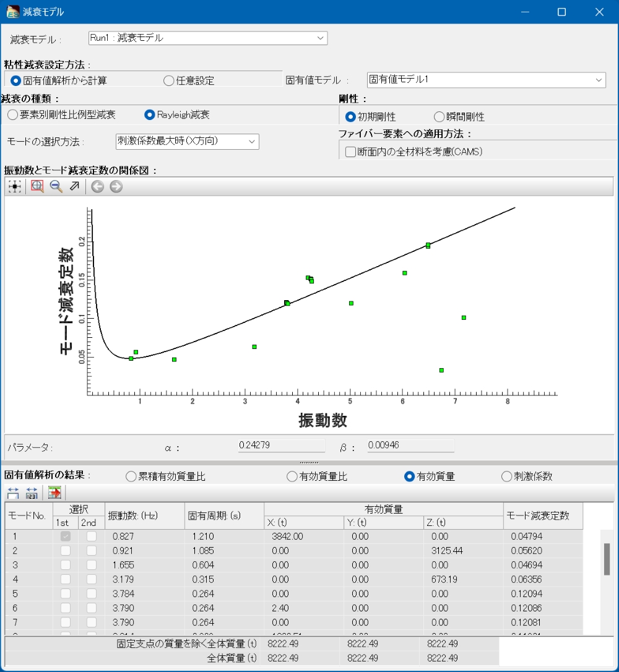Open モードの選択方法 dropdown
The image size is (619, 672).
[188, 142]
